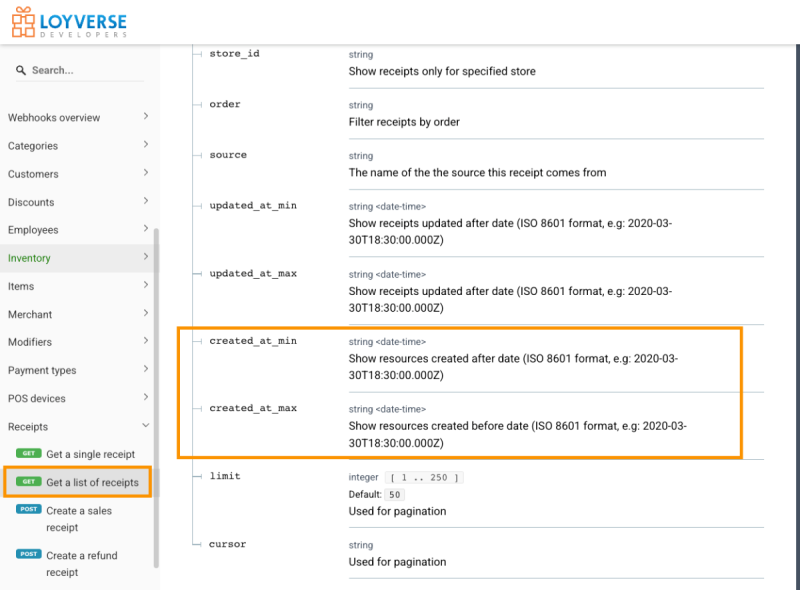Open the Employees menu item

click(x=33, y=230)
